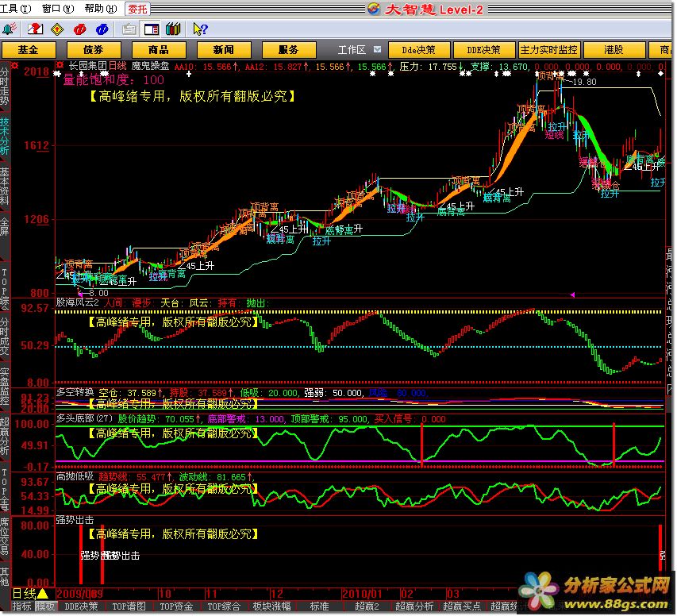Click the 19.80 high price label

coord(584,82)
